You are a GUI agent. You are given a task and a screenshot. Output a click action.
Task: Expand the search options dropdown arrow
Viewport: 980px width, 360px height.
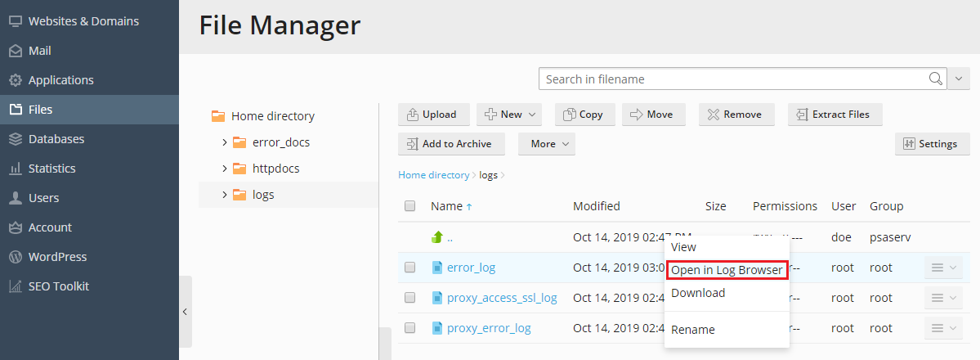click(960, 79)
